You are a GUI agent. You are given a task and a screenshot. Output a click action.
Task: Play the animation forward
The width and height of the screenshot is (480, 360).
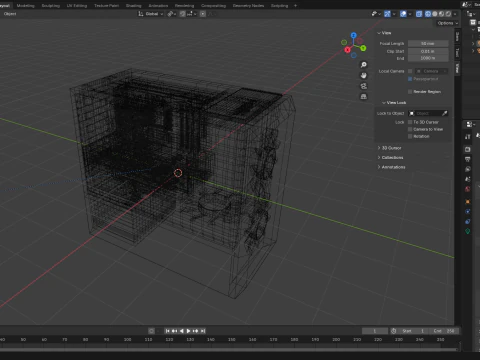(188, 331)
